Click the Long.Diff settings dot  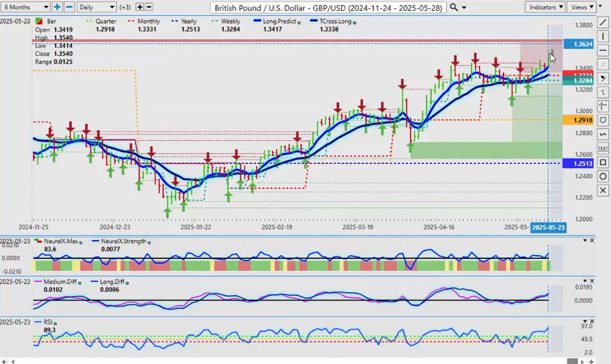pos(127,283)
